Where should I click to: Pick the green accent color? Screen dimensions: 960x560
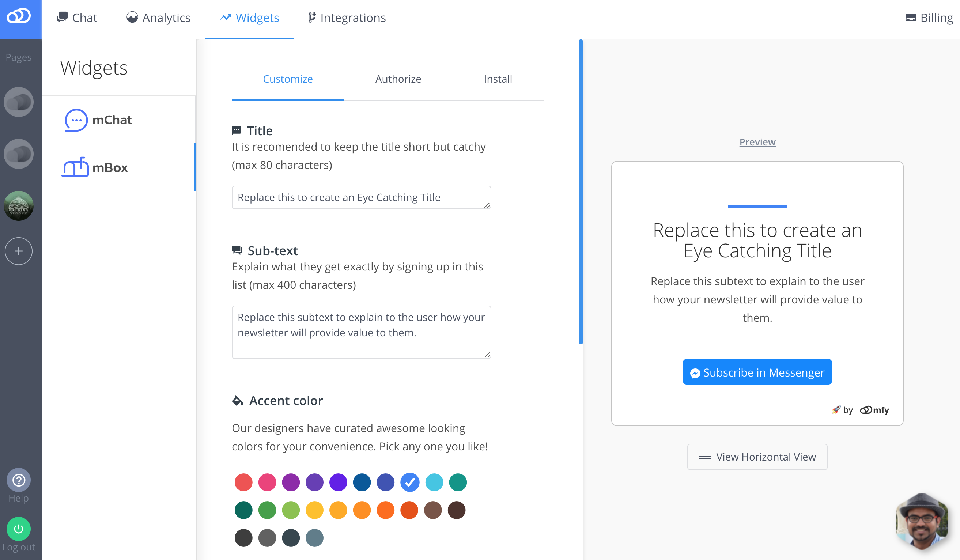click(x=267, y=510)
